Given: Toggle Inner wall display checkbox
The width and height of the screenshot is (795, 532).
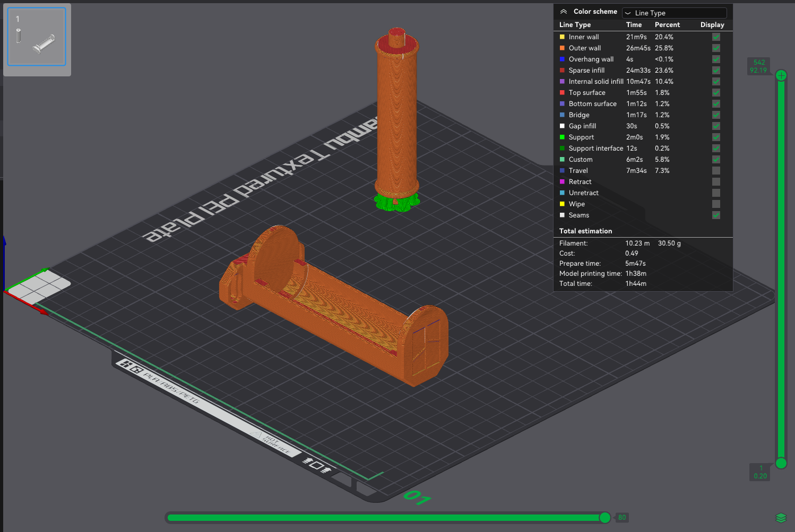Looking at the screenshot, I should tap(716, 37).
